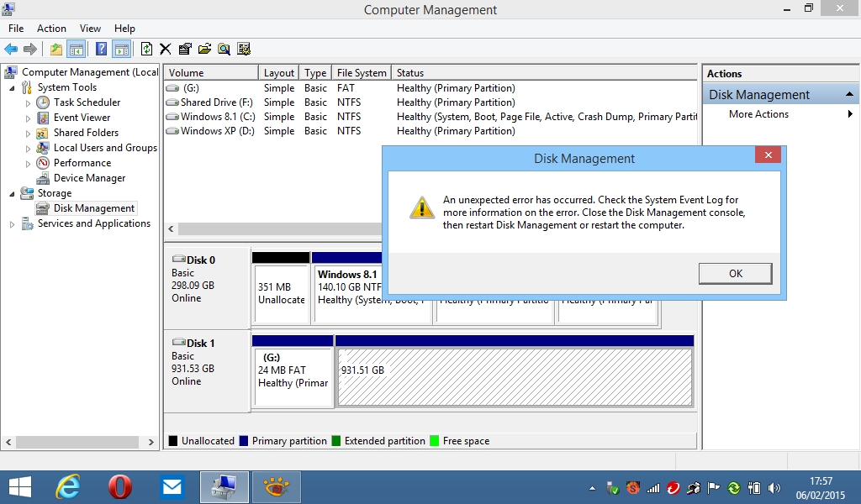
Task: Show hidden system tray icons
Action: (592, 487)
